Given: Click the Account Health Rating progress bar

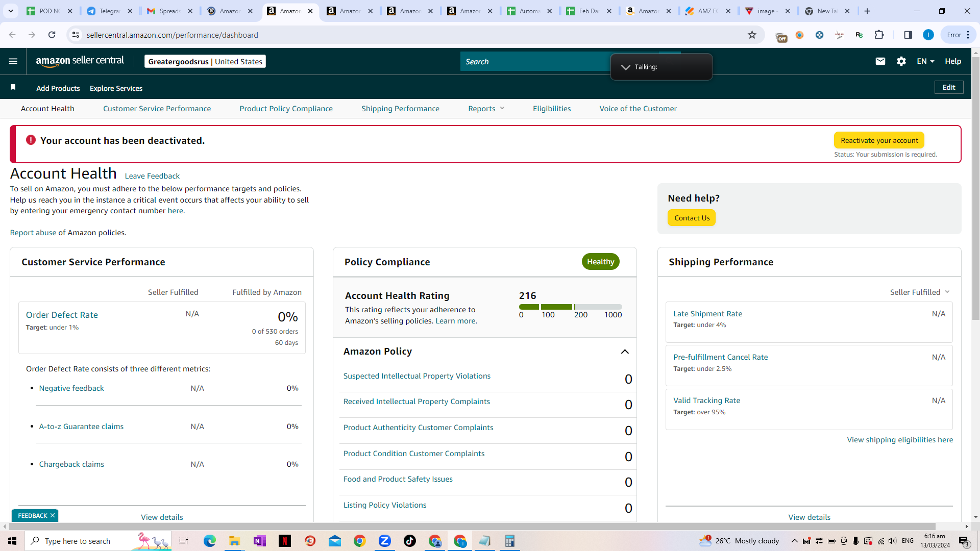Looking at the screenshot, I should (x=570, y=307).
